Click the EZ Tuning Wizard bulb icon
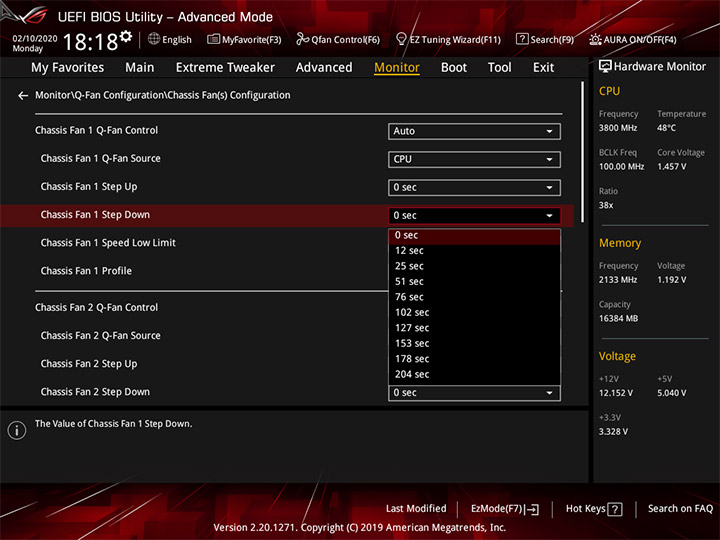This screenshot has width=720, height=540. (401, 39)
